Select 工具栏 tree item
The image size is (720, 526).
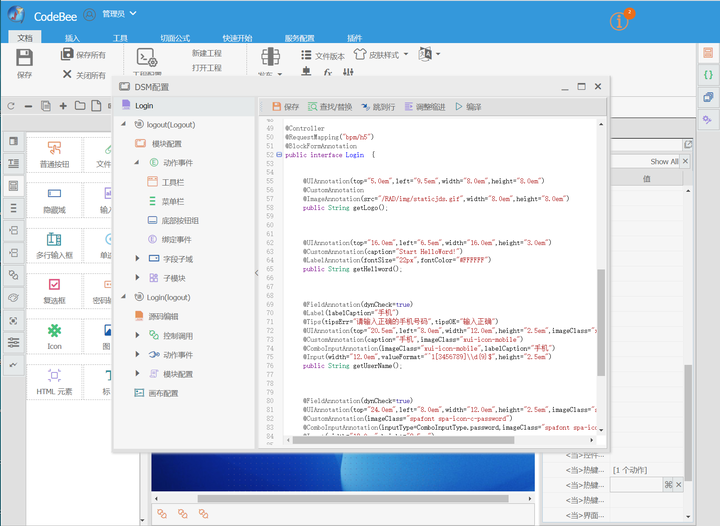click(173, 182)
